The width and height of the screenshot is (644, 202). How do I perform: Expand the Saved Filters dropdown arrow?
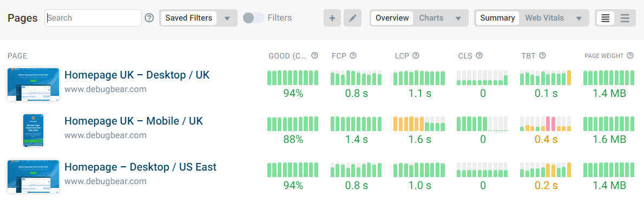point(227,18)
